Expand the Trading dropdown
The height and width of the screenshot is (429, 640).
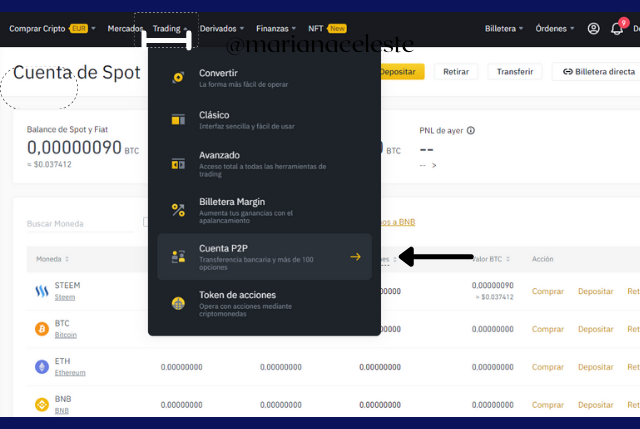point(170,29)
